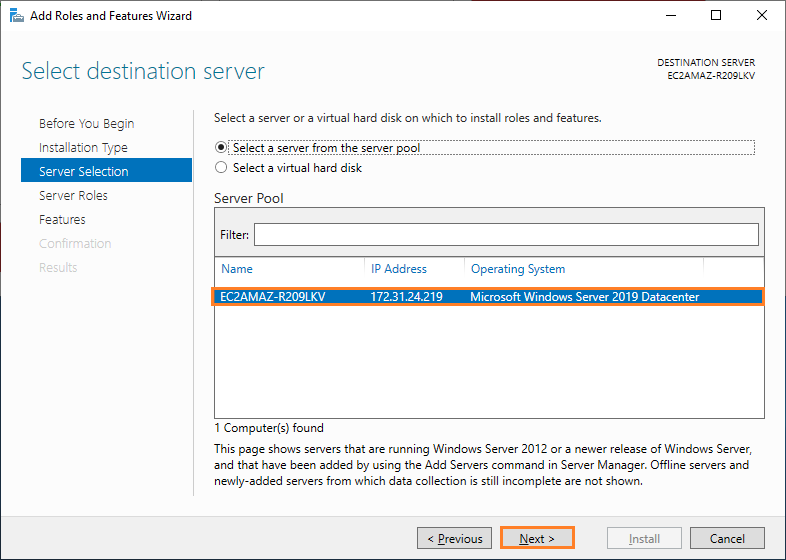Click Microsoft Windows Server 2019 Datacenter cell

coord(584,297)
